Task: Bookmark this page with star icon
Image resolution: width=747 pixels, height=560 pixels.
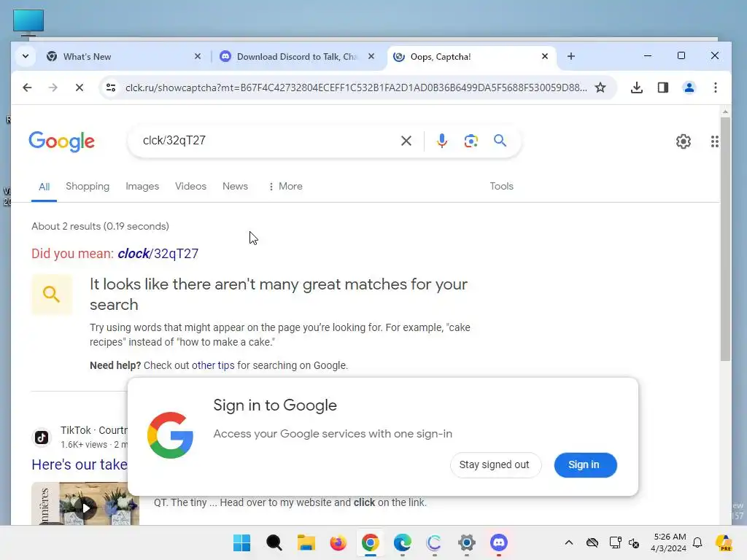Action: (x=600, y=87)
